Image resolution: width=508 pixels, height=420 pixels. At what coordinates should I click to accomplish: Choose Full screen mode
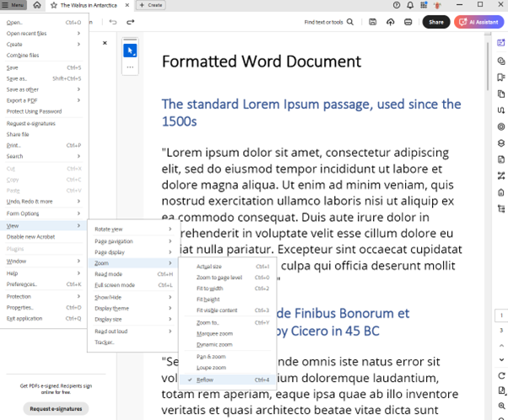coord(133,285)
